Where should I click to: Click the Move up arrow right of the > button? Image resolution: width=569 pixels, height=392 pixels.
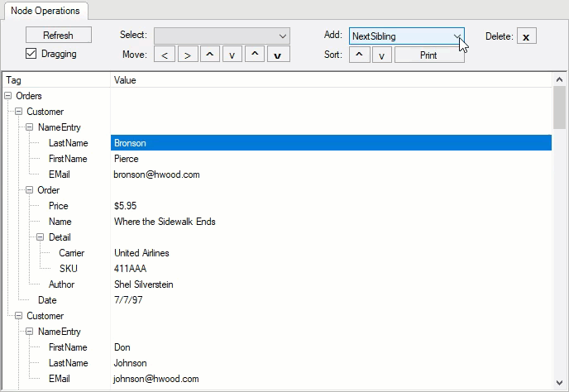click(210, 55)
